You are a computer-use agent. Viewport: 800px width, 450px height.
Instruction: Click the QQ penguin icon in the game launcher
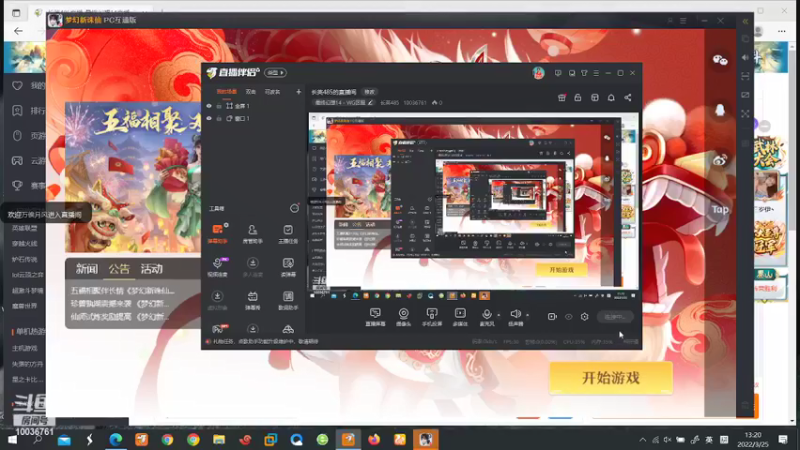point(720,110)
